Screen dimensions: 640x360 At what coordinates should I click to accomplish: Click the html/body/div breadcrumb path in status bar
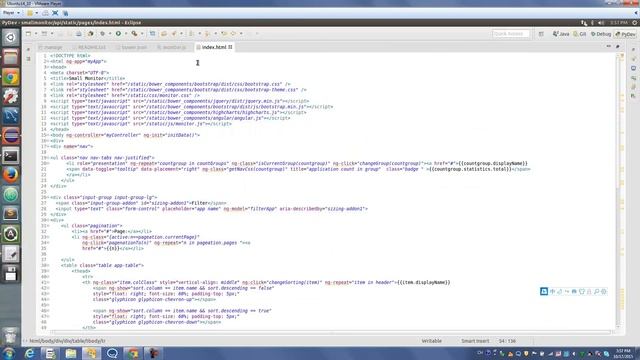67,341
